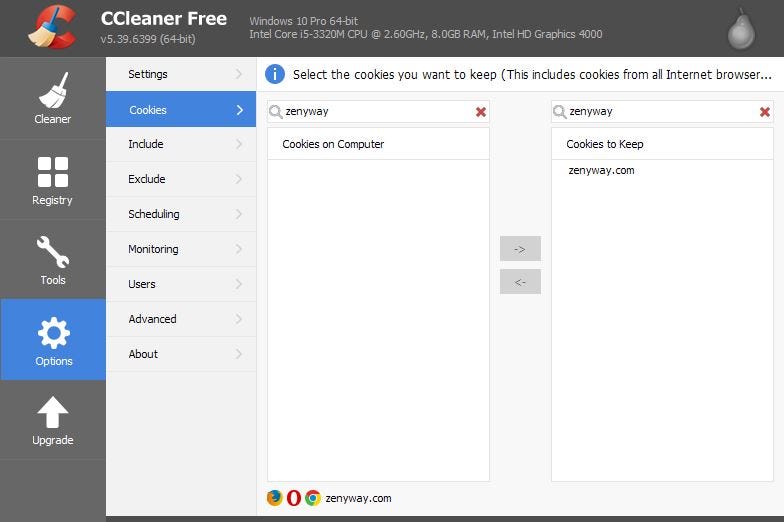
Task: Click the chevron next to Monitoring
Action: 239,249
